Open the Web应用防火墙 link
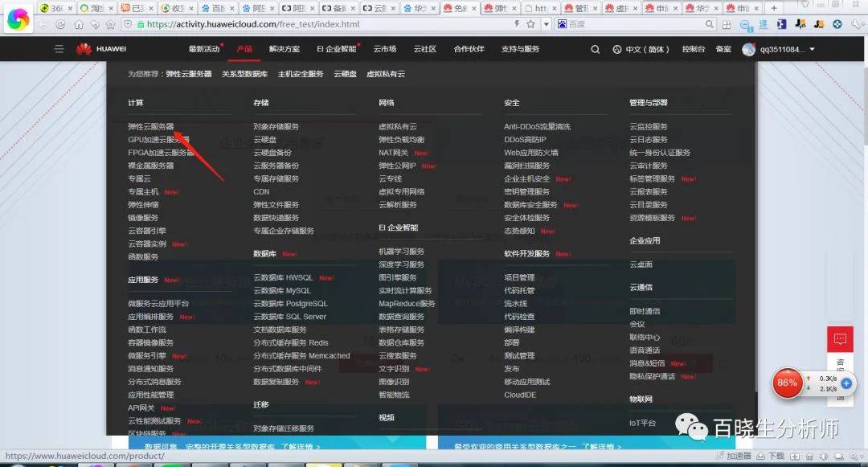Viewport: 868px width, 467px height. pos(531,153)
